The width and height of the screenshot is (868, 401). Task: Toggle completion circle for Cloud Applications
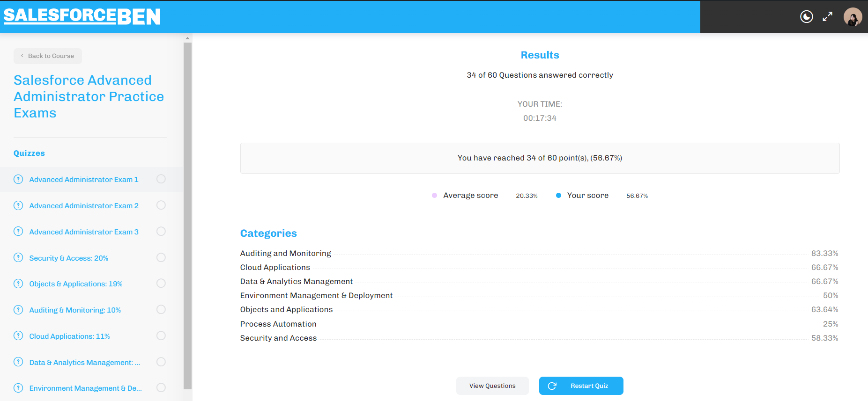(x=161, y=335)
